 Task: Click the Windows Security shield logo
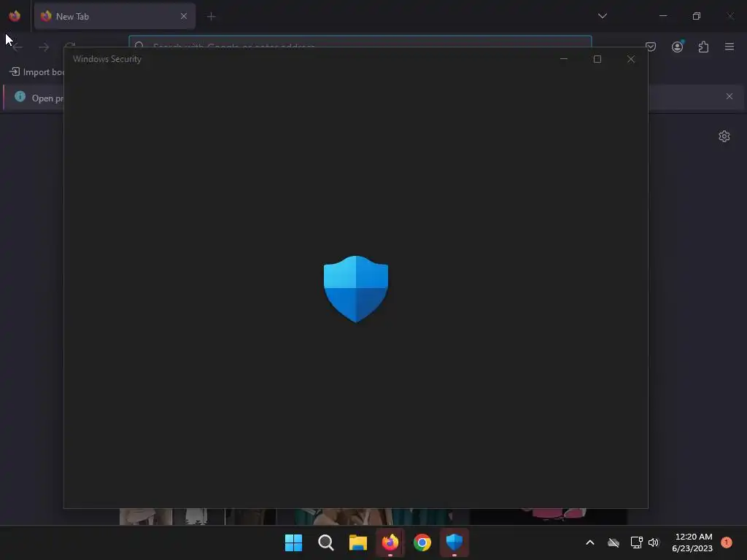(356, 289)
